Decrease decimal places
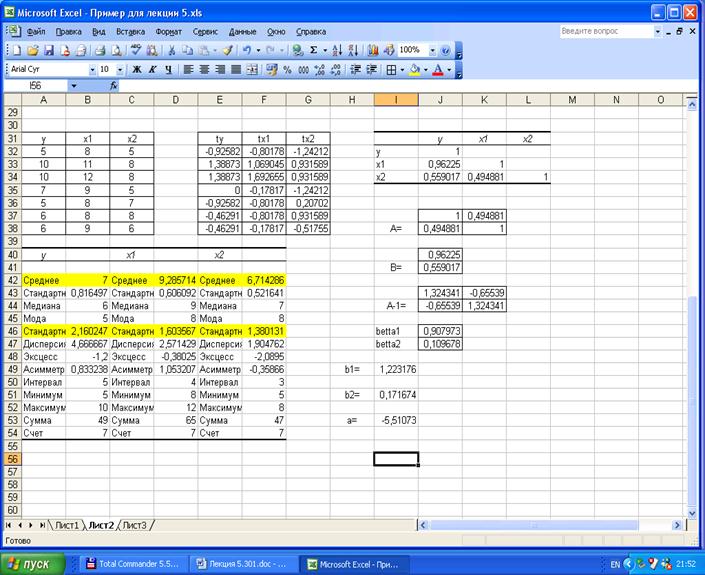The width and height of the screenshot is (705, 575). [x=336, y=70]
